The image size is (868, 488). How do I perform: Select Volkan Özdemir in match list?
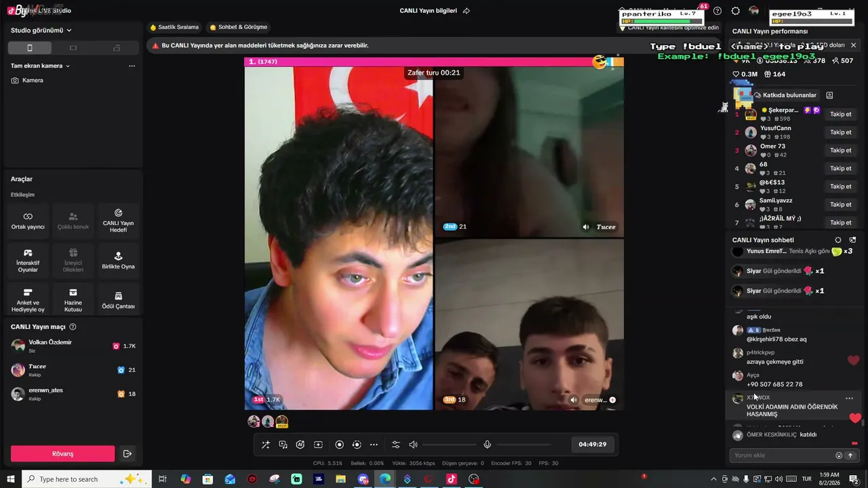73,346
